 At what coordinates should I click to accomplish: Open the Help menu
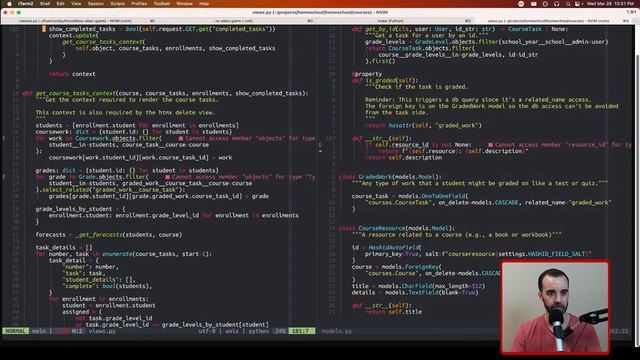pos(204,4)
